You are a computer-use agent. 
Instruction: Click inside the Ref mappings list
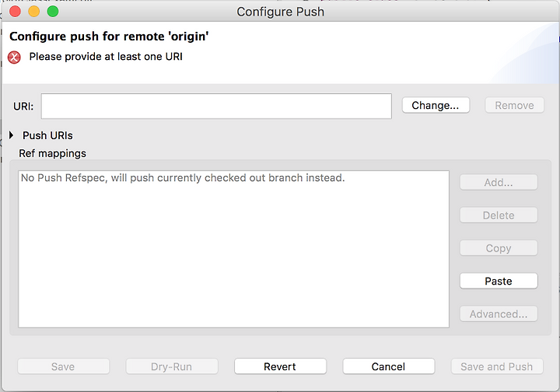(233, 249)
